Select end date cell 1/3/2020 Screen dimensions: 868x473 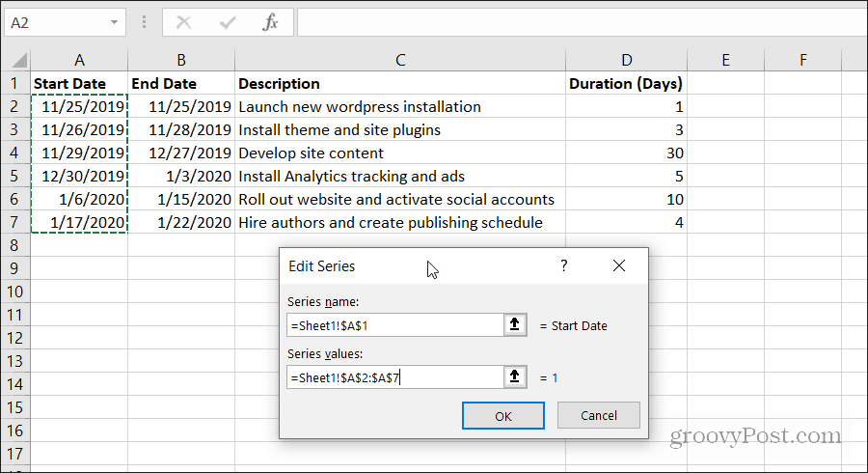181,176
